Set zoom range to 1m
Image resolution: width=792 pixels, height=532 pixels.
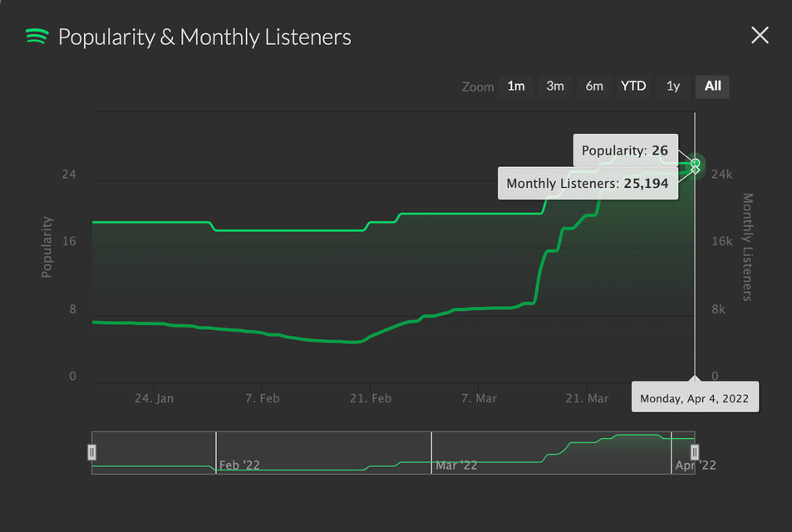[x=516, y=86]
